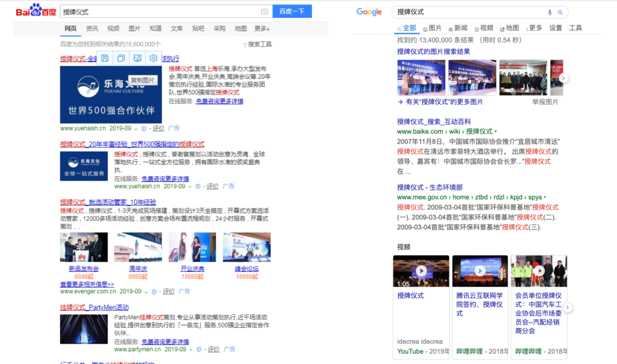
Task: Expand the arrow beside www.evenger.com.cn date
Action: (146, 292)
